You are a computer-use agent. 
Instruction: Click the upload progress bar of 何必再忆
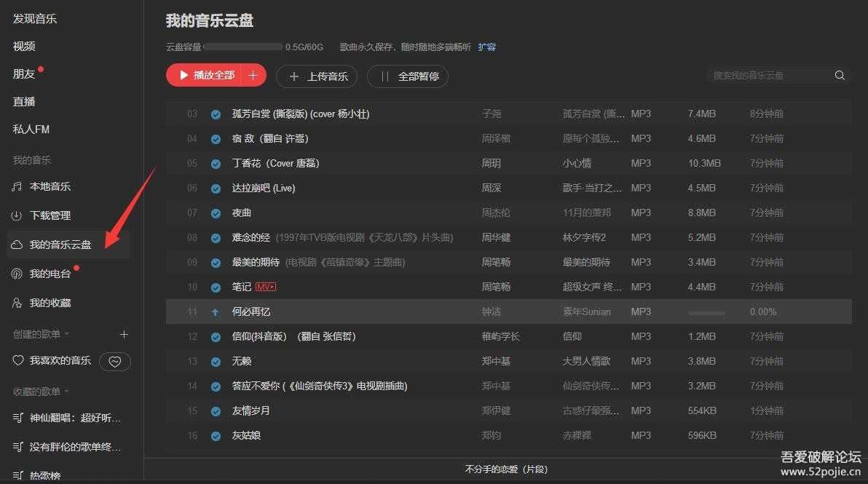point(706,313)
